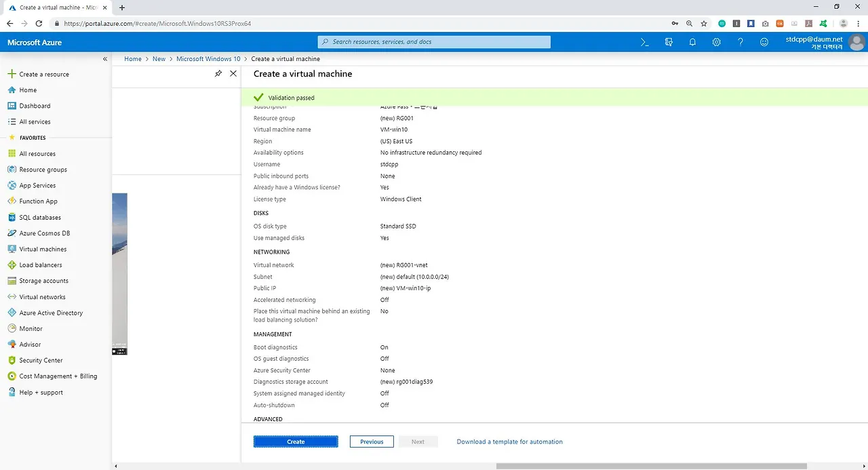Open Azure Cloud Shell icon
Viewport: 868px width, 470px height.
[x=645, y=42]
